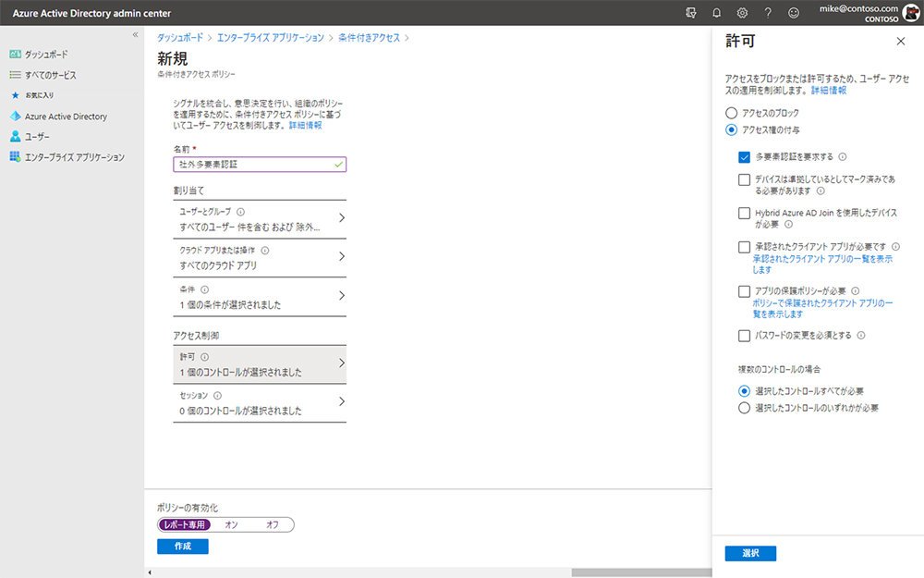Go to ダッシュボード breadcrumb link
Screen dimensions: 924x578
pyautogui.click(x=180, y=38)
